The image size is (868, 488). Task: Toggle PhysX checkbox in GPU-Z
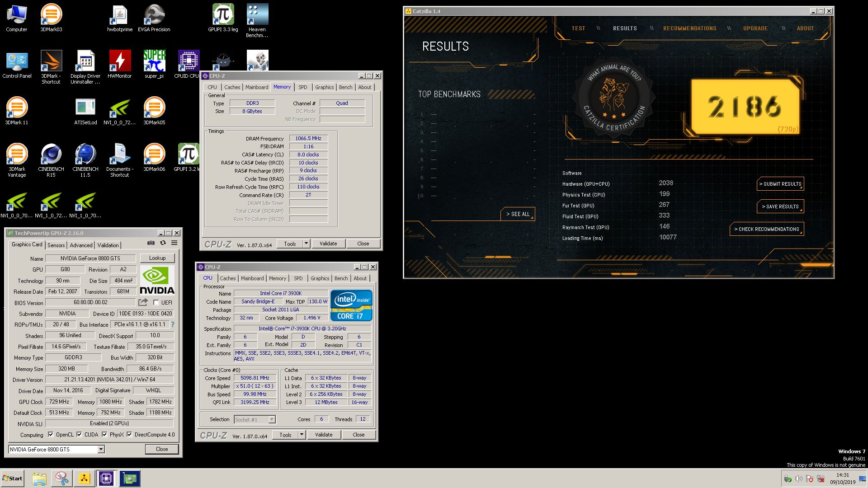click(104, 435)
